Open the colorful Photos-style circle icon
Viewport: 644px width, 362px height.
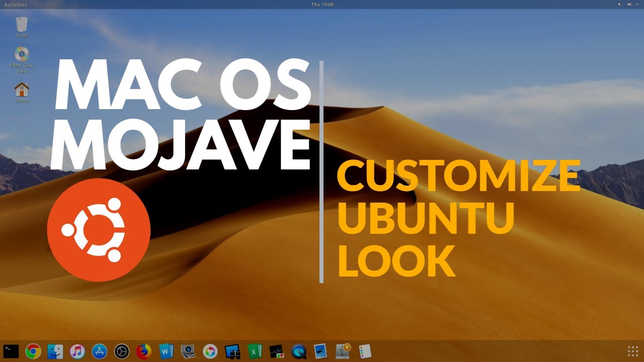(x=210, y=351)
